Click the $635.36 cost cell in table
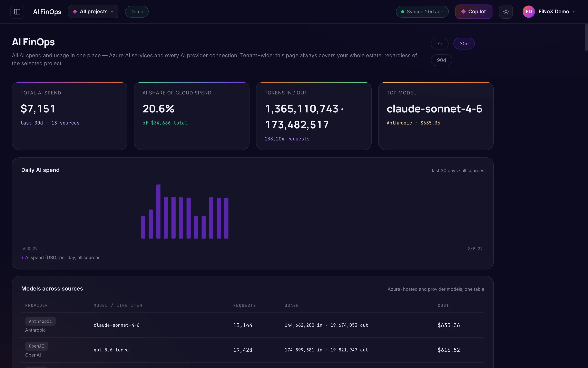588x368 pixels. click(x=449, y=325)
